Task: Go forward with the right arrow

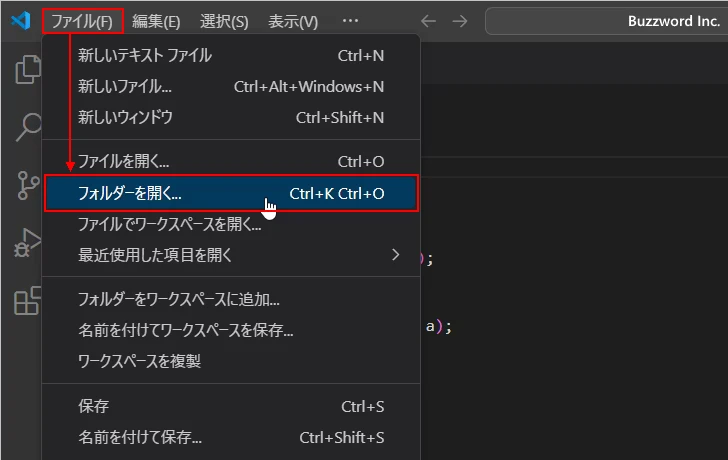Action: click(x=460, y=21)
